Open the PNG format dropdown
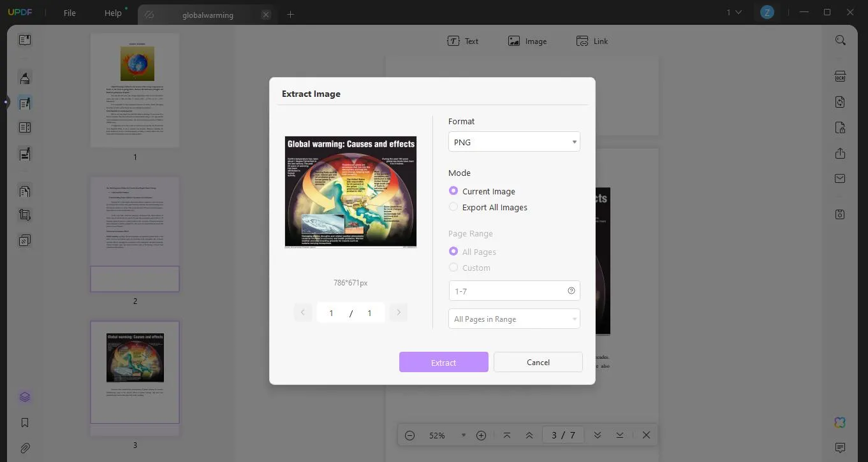 (x=514, y=141)
